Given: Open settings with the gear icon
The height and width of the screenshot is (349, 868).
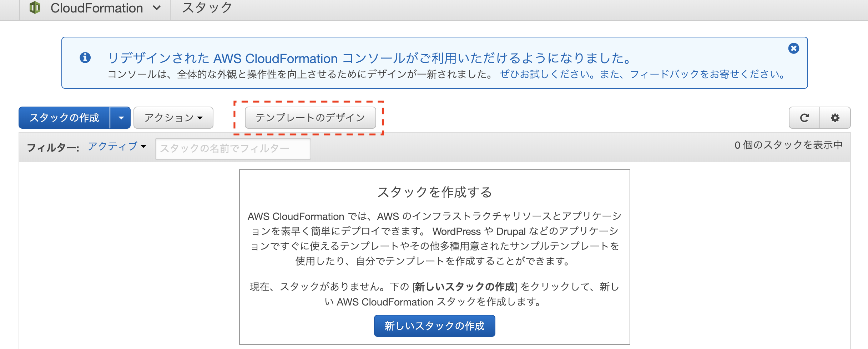Looking at the screenshot, I should [835, 118].
